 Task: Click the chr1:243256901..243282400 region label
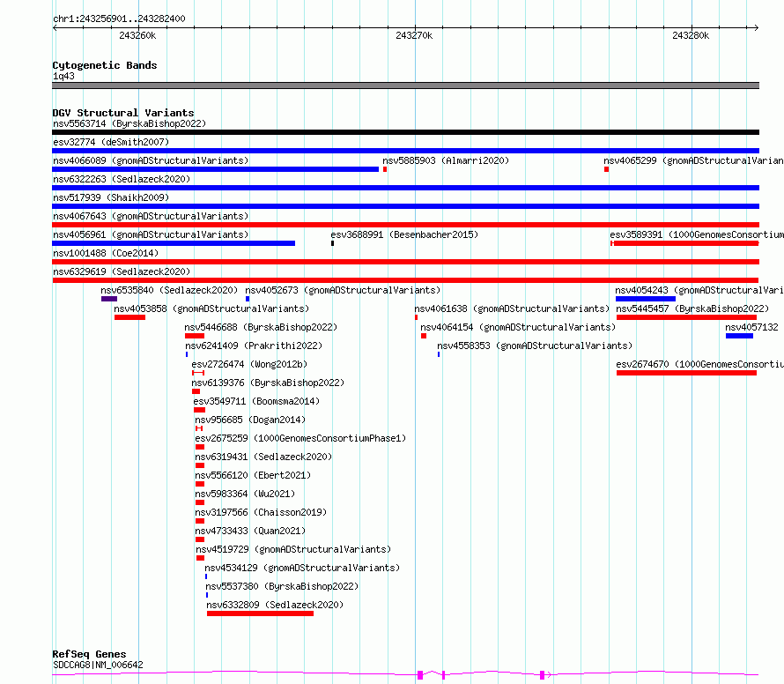point(119,19)
